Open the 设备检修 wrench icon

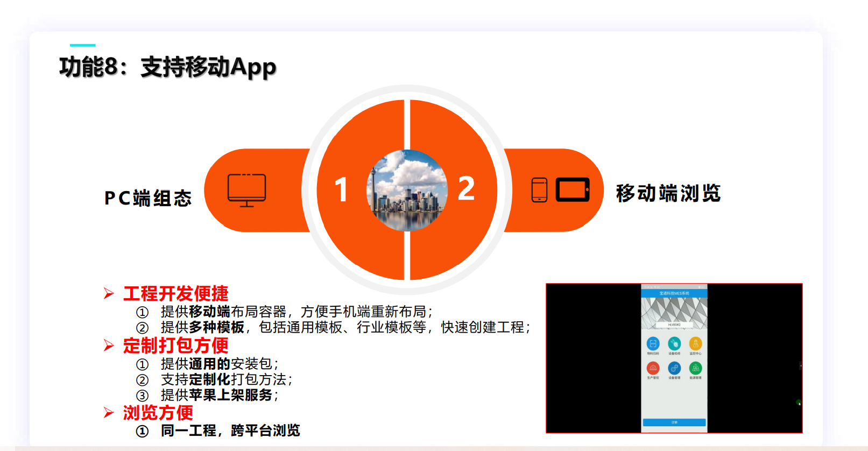674,343
